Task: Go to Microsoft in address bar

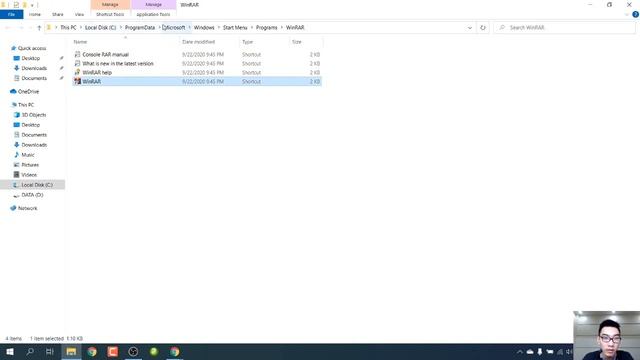Action: pyautogui.click(x=174, y=28)
